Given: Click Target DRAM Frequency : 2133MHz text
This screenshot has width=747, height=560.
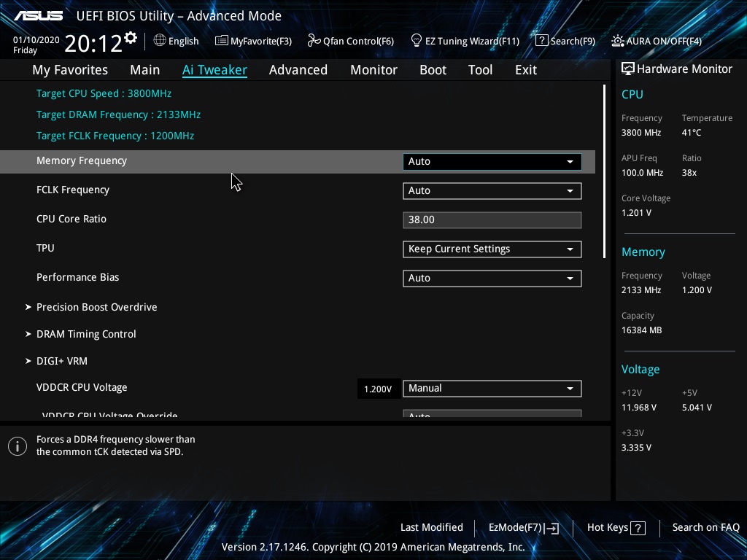Looking at the screenshot, I should pos(119,114).
